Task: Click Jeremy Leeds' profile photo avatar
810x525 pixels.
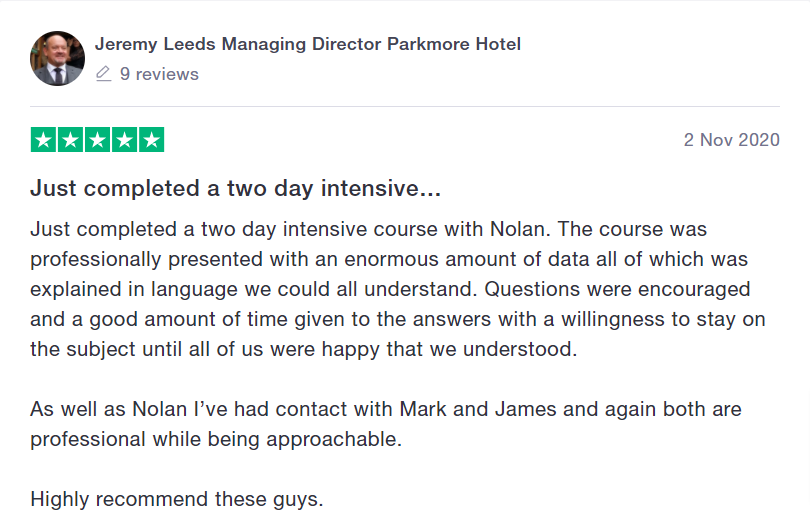Action: point(57,58)
